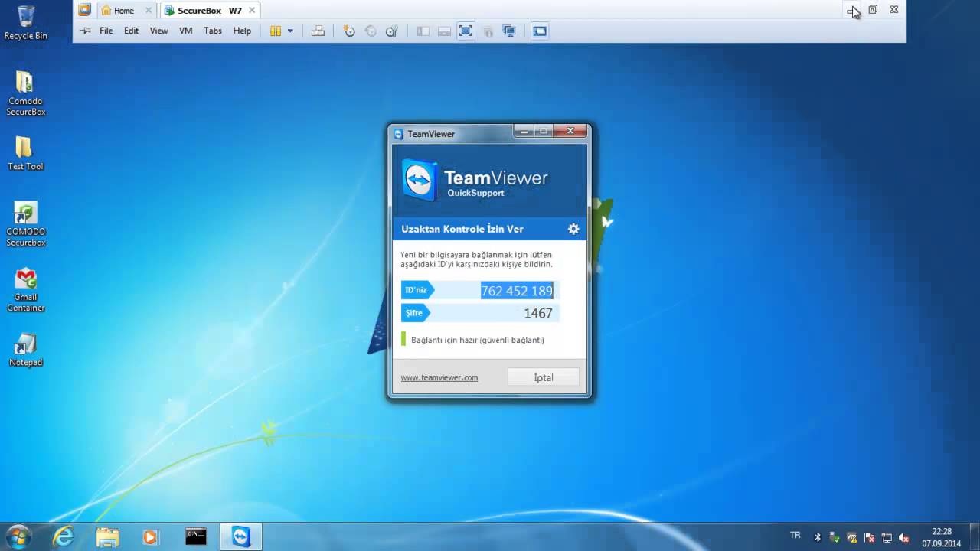The image size is (980, 551).
Task: Click Send Ctrl+Alt+Del toolbar icon
Action: click(318, 31)
